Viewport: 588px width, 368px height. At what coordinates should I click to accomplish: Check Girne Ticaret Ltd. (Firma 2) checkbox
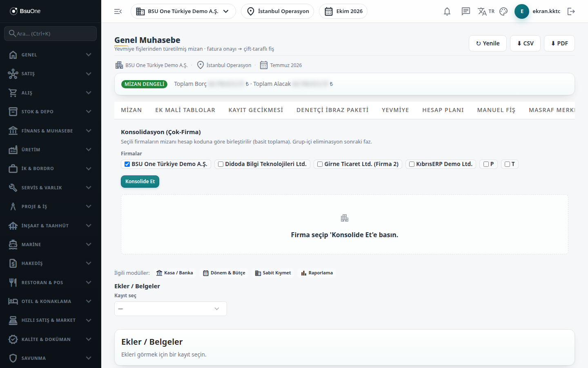[320, 164]
